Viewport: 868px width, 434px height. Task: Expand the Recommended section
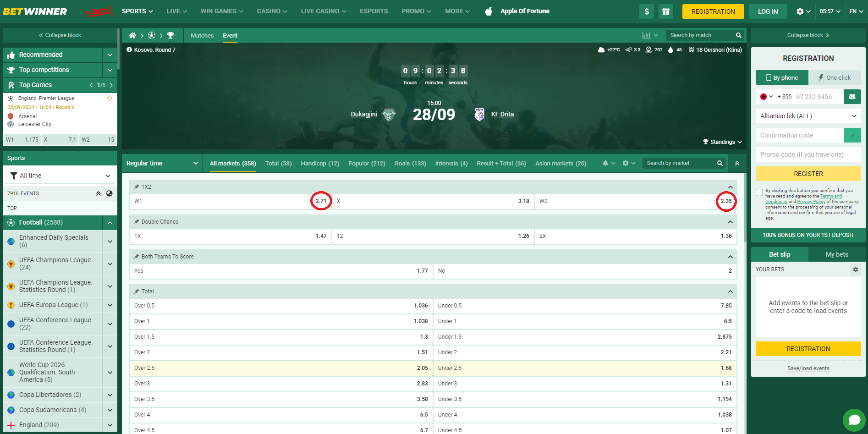(110, 55)
